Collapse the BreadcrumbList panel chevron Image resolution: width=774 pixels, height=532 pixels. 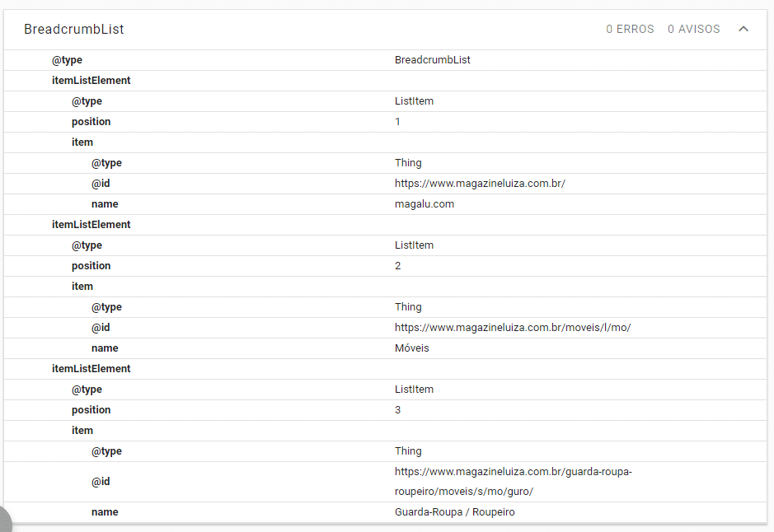[x=744, y=30]
